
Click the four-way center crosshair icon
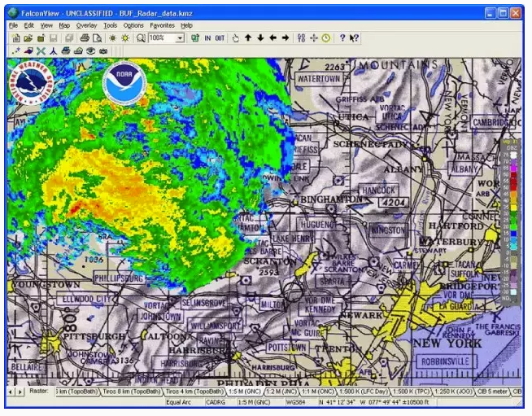pyautogui.click(x=313, y=38)
